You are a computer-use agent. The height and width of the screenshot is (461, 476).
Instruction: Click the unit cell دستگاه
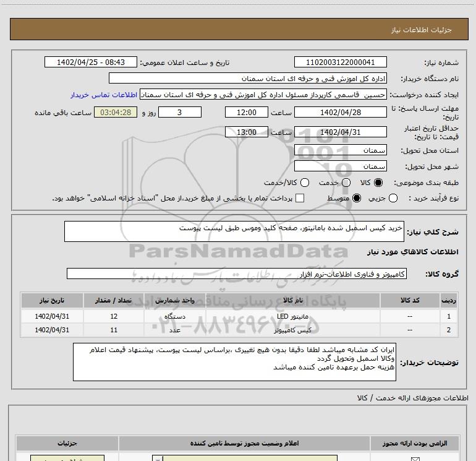(175, 316)
